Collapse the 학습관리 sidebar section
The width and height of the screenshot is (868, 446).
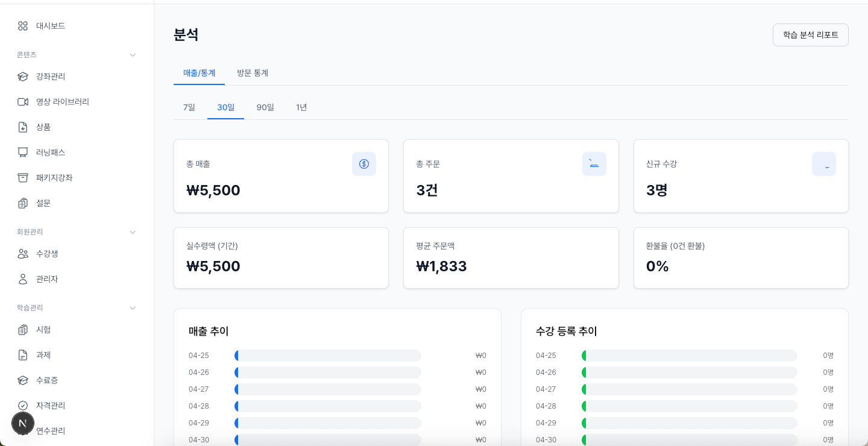tap(133, 308)
